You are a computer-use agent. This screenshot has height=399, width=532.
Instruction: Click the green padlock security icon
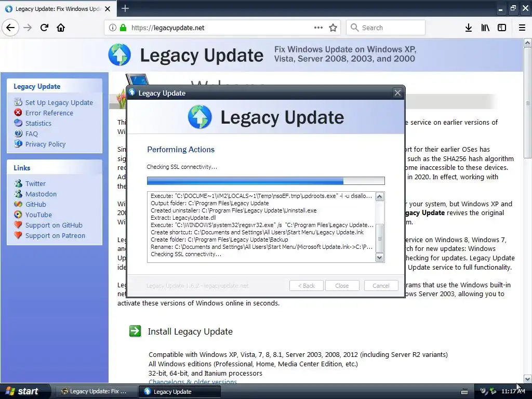click(123, 28)
